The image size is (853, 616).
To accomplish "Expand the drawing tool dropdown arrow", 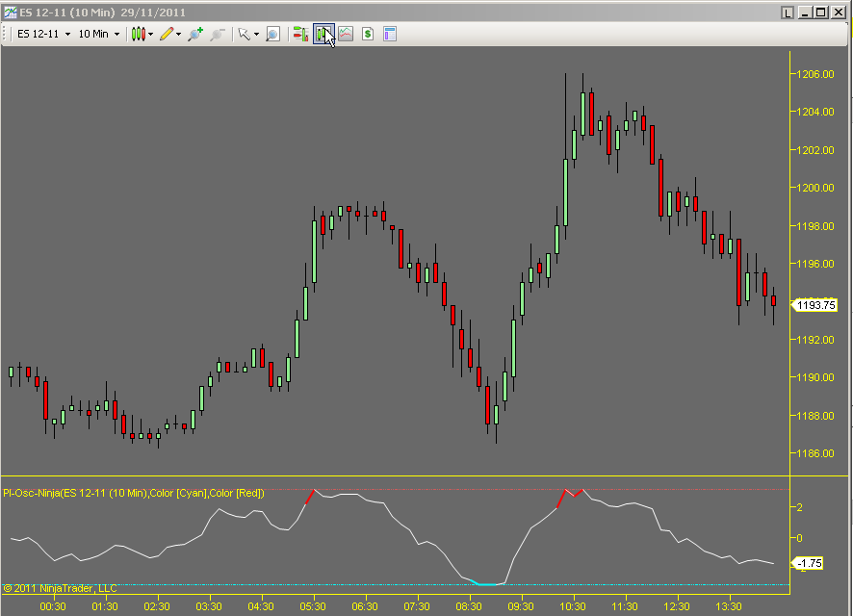I will pos(177,34).
